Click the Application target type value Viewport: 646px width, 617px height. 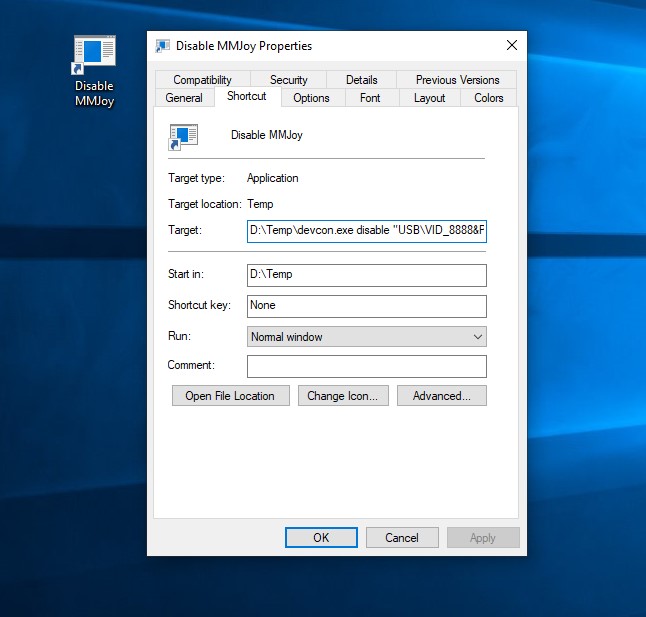click(272, 178)
